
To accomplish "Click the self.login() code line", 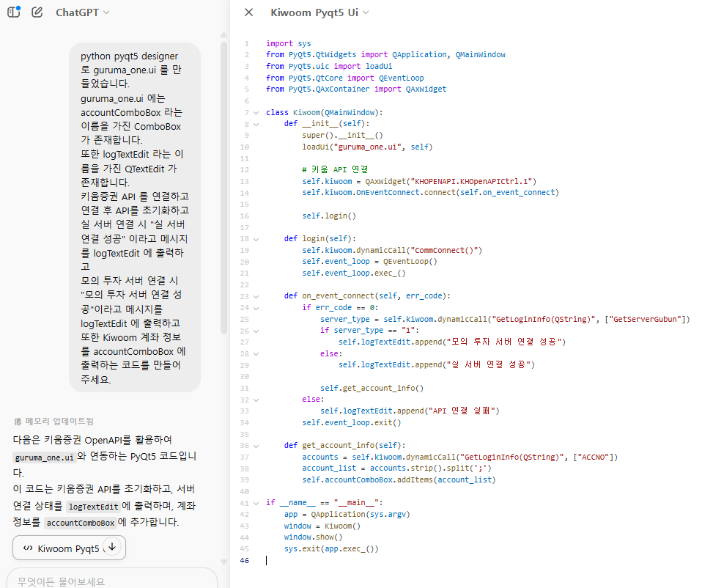I will click(329, 216).
